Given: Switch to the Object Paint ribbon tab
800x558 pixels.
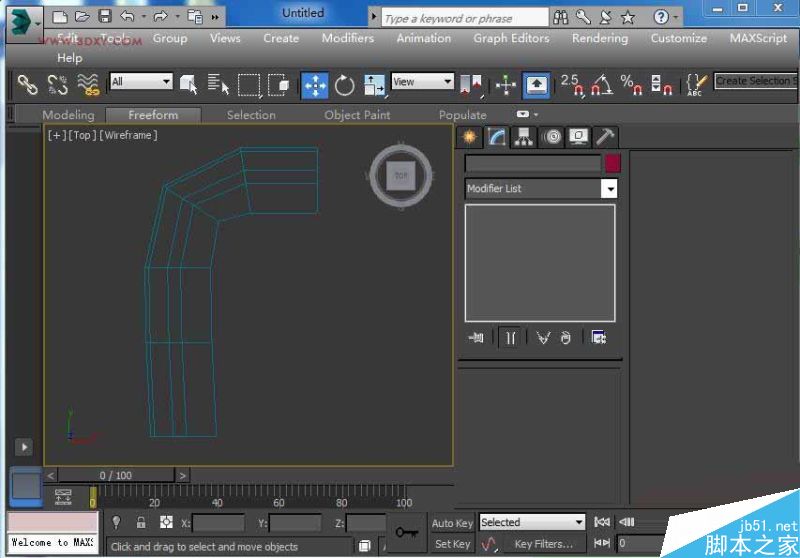Looking at the screenshot, I should [357, 115].
